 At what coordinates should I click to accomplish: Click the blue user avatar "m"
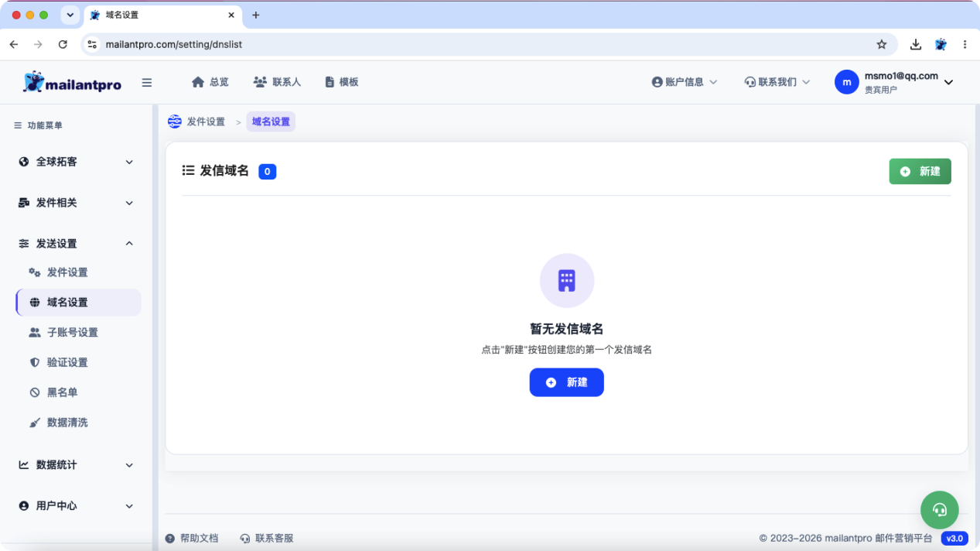(847, 82)
